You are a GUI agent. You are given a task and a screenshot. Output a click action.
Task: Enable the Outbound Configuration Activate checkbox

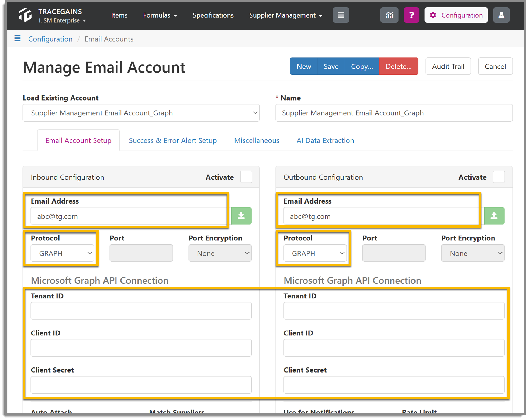click(x=499, y=177)
